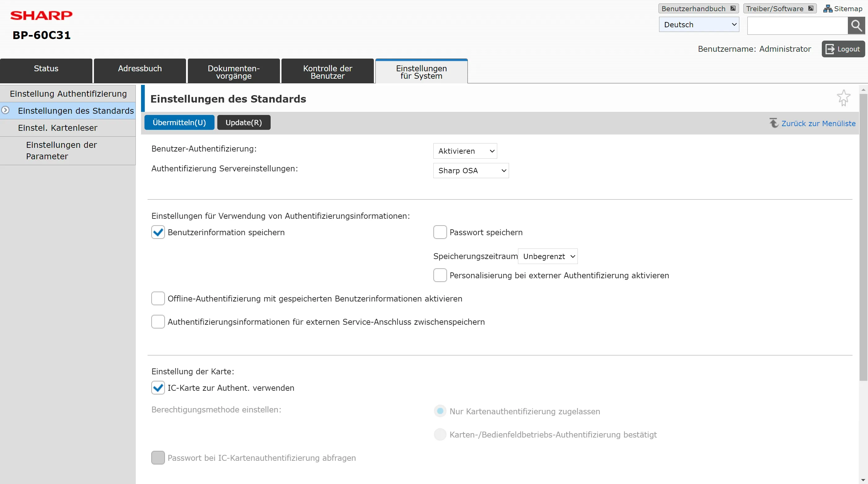Click the Benutzerhandbuch external link icon
The height and width of the screenshot is (484, 868).
pyautogui.click(x=733, y=8)
